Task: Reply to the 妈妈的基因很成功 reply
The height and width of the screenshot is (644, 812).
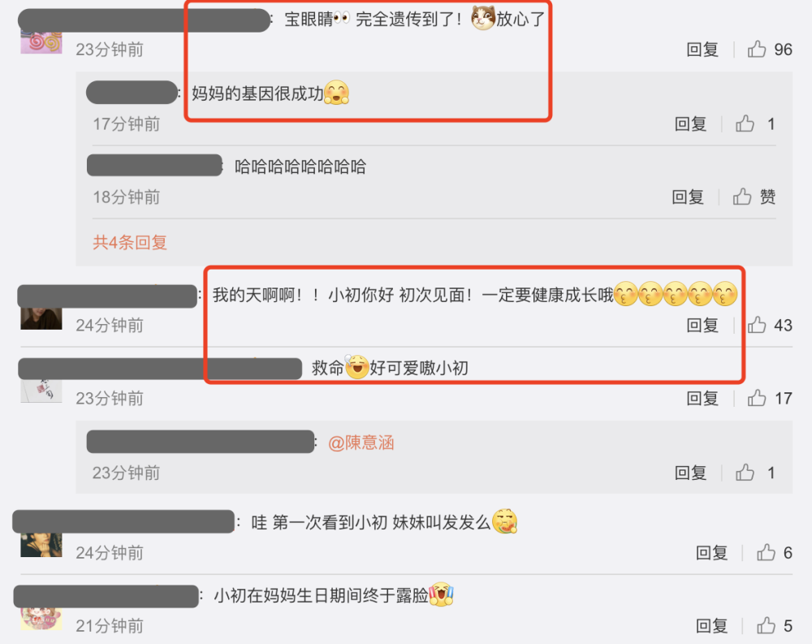Action: coord(690,123)
